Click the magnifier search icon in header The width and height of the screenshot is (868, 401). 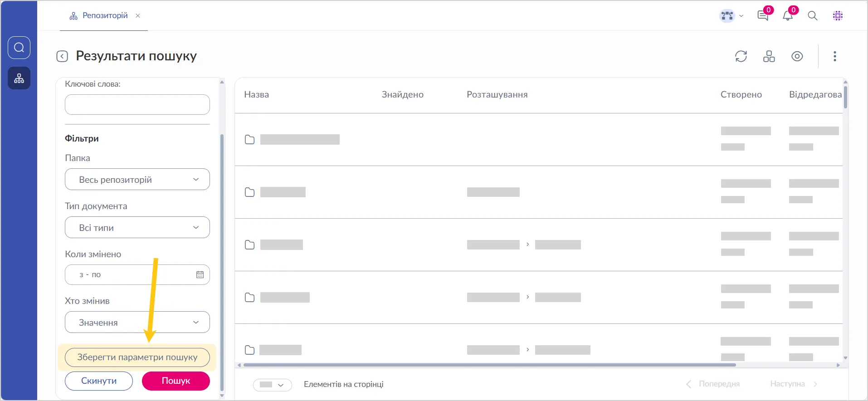click(x=812, y=16)
